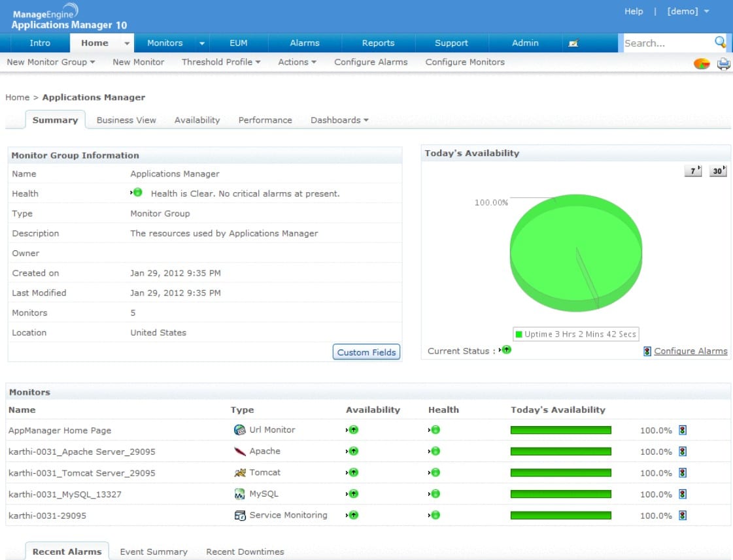Open the Dashboards dropdown
The image size is (733, 560).
coord(339,120)
